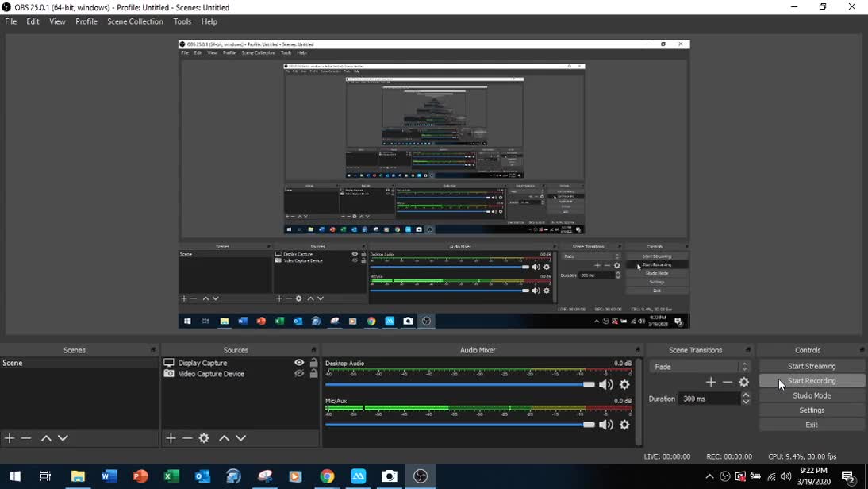Hide the Display Capture source
Screen dimensions: 868x489
(299, 363)
